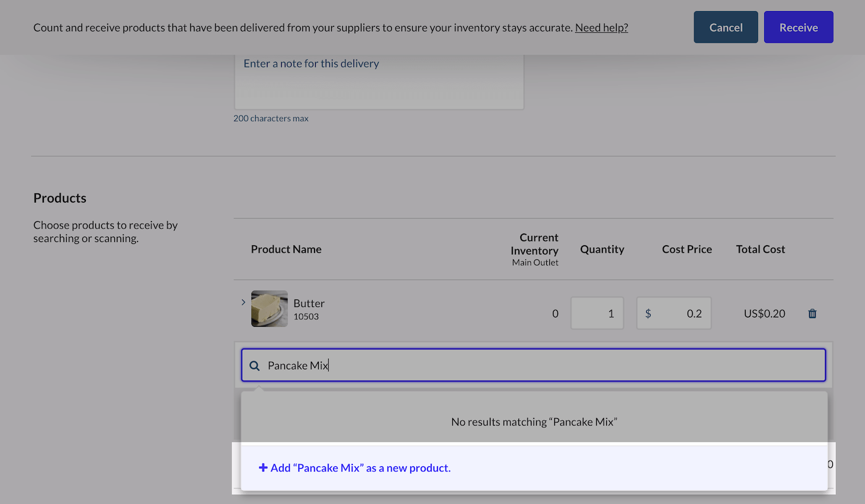
Task: Cancel the delivery receive
Action: pyautogui.click(x=725, y=27)
